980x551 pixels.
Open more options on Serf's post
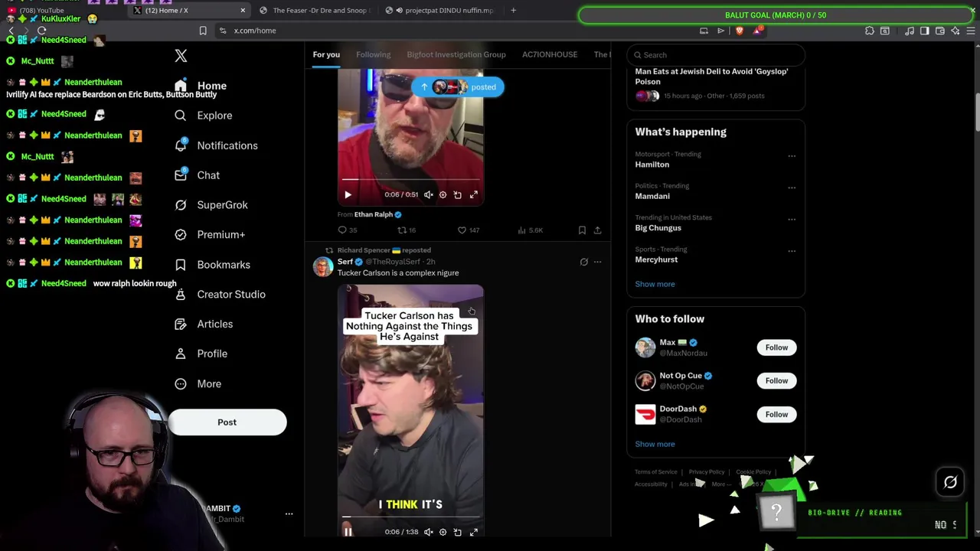(x=597, y=262)
